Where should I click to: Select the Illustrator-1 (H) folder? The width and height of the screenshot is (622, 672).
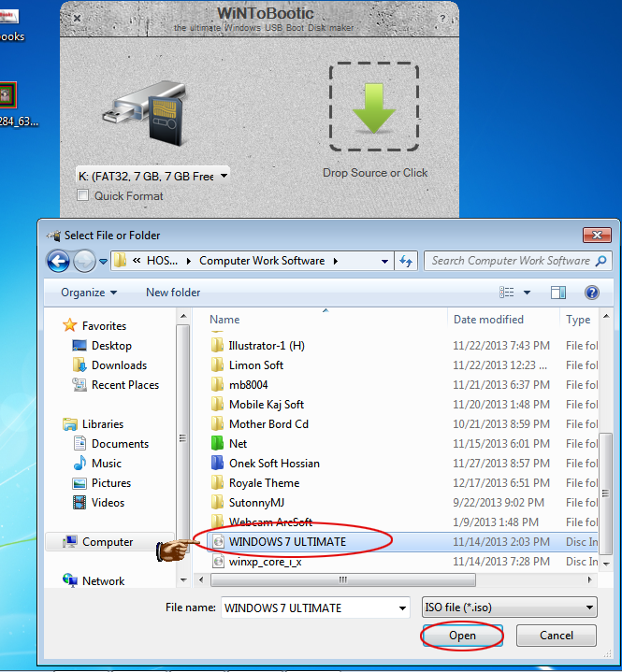click(267, 346)
